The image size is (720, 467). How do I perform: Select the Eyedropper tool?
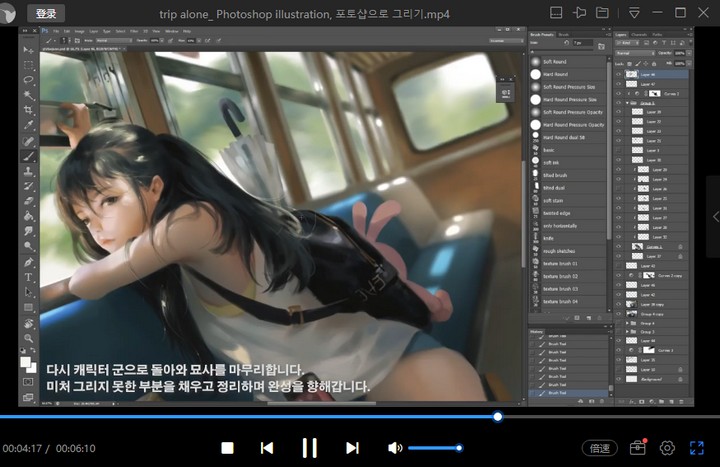(x=28, y=125)
